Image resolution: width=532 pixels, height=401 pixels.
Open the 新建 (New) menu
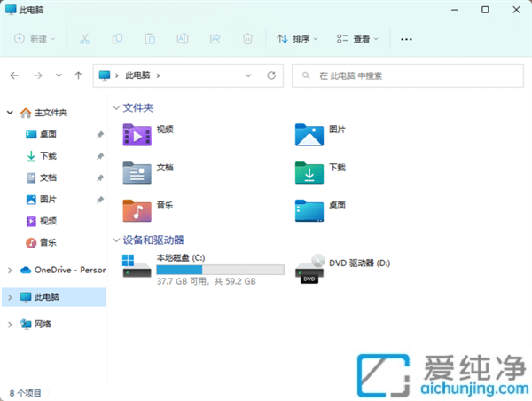point(35,39)
